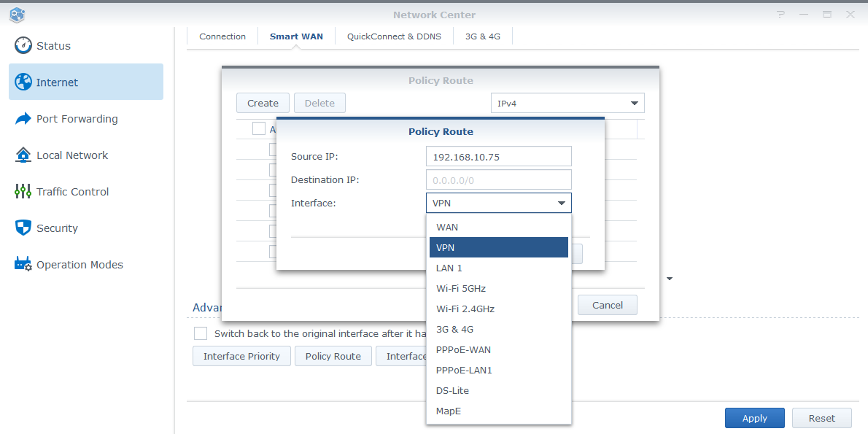Open Port Forwarding settings
This screenshot has height=434, width=868.
click(75, 119)
